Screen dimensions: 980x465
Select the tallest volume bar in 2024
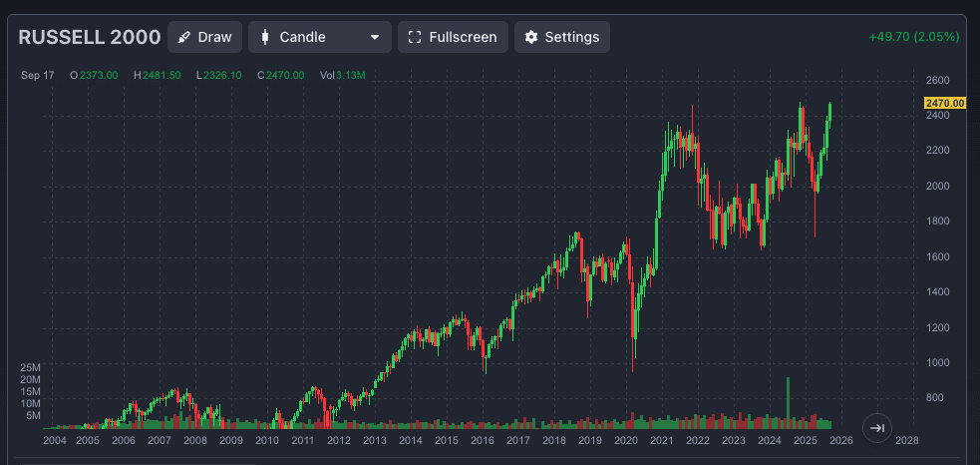click(x=788, y=401)
